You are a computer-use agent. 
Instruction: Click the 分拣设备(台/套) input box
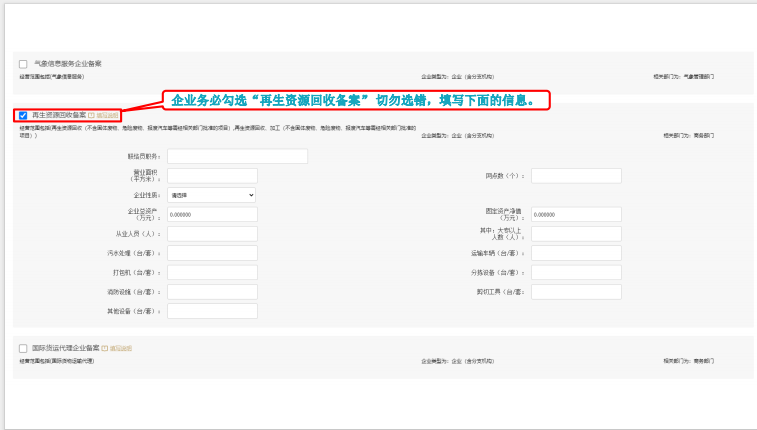click(x=575, y=272)
